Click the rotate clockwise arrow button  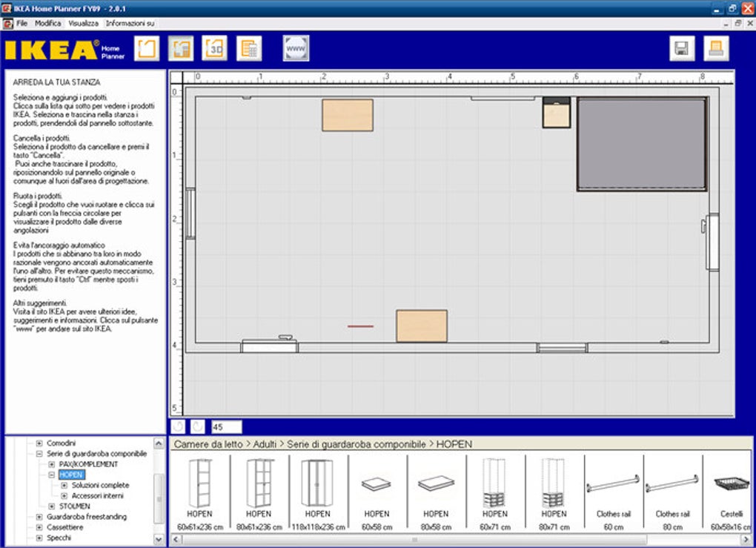(198, 427)
